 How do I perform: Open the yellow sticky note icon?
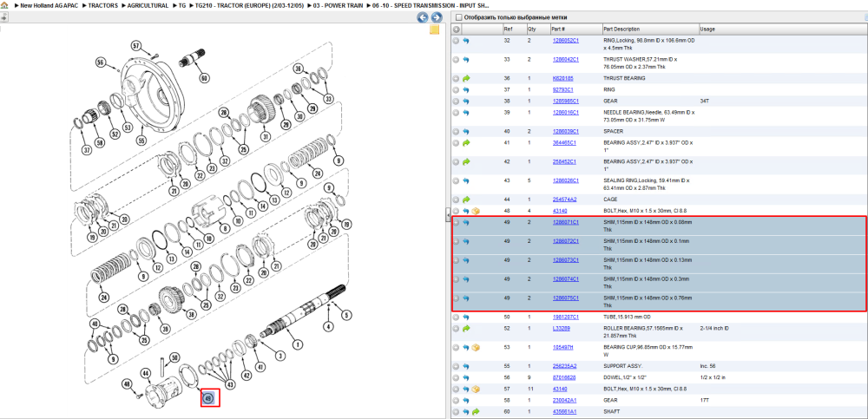coord(435,29)
